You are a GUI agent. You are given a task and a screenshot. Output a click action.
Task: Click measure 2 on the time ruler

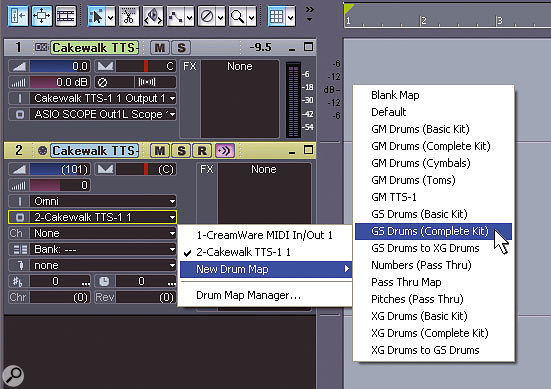(x=423, y=20)
